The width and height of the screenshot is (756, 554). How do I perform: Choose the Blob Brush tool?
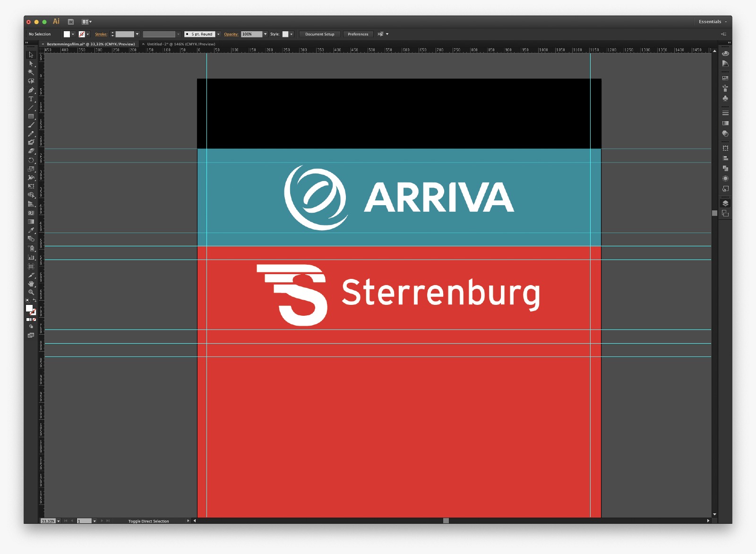coord(31,142)
